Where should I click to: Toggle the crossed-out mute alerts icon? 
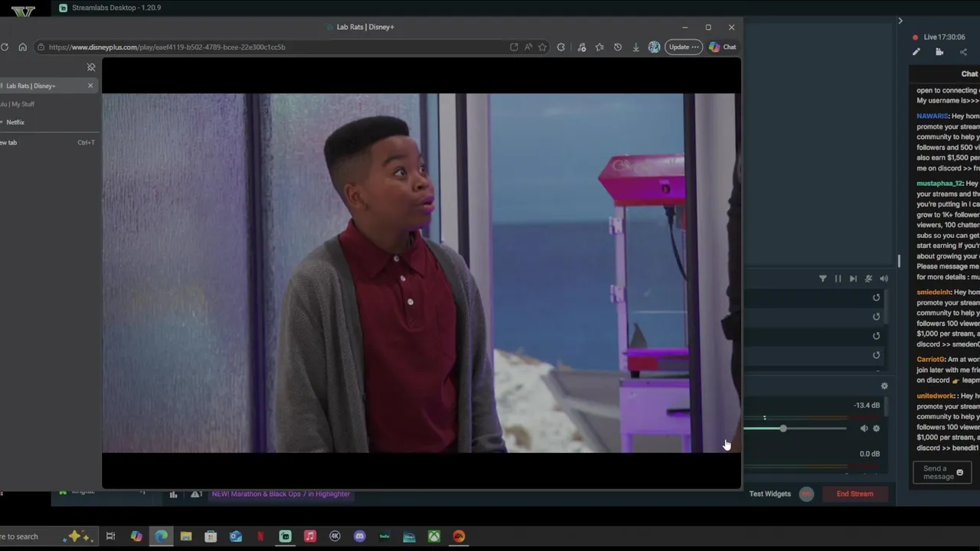pos(868,279)
